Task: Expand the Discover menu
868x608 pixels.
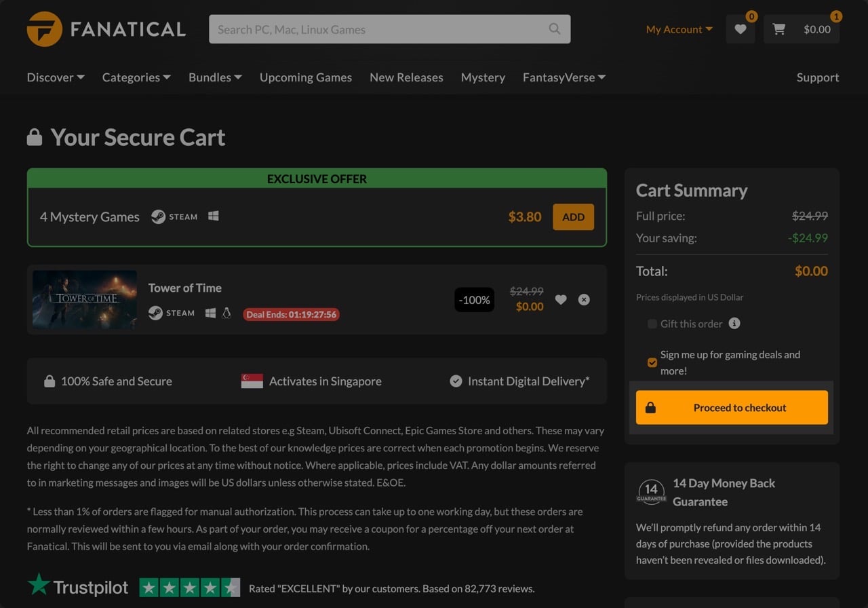Action: (x=56, y=77)
